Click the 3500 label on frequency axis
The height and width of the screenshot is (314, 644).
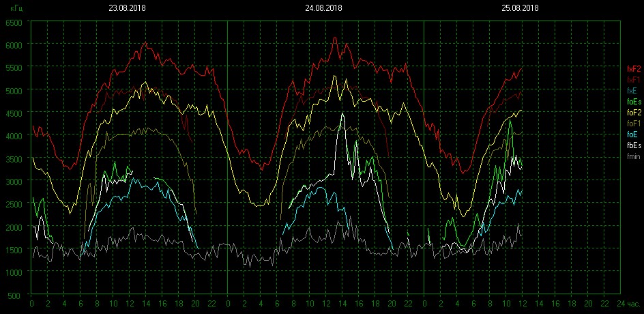point(14,158)
